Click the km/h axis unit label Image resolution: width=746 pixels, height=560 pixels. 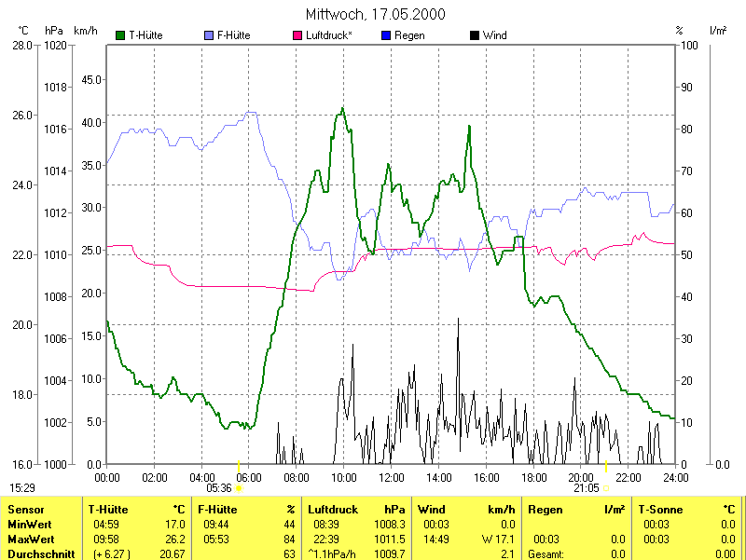click(x=84, y=31)
